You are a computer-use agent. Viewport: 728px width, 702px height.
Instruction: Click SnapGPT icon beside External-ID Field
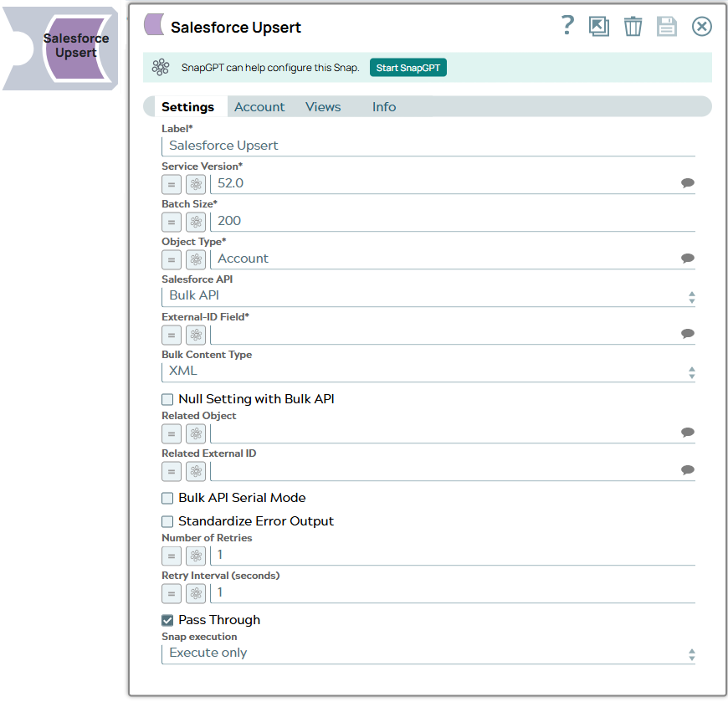coord(196,335)
